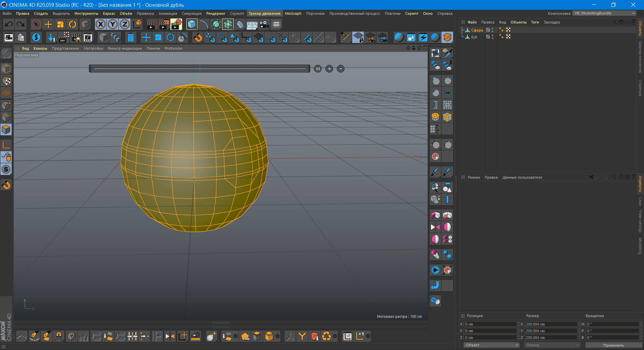Screen dimensions: 644x350
Task: Select the Rotate tool in top toolbar
Action: pyautogui.click(x=72, y=24)
